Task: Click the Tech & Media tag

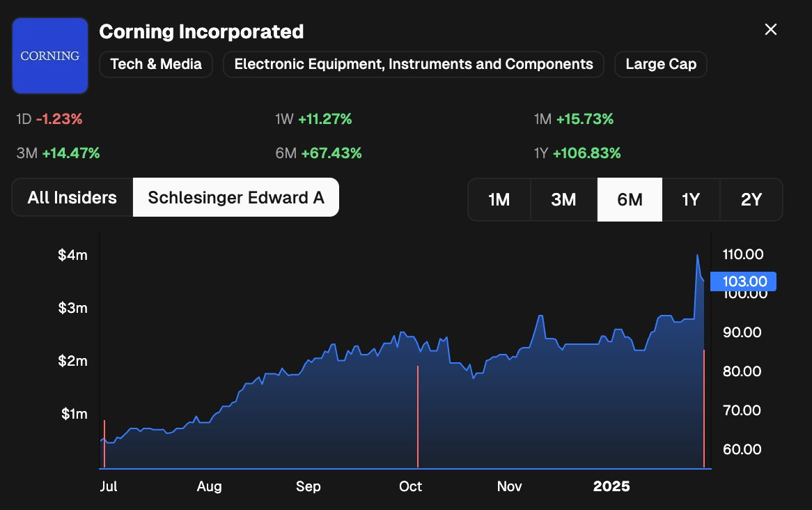Action: (x=156, y=64)
